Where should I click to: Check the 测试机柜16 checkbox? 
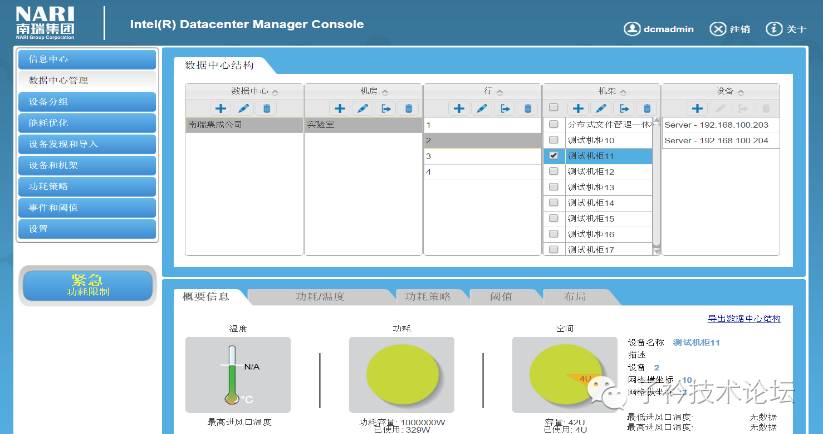pyautogui.click(x=553, y=234)
